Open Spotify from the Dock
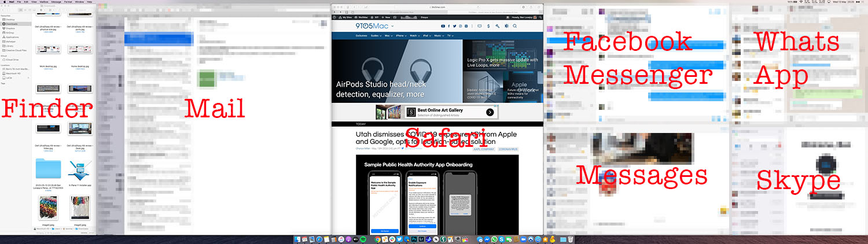Image resolution: width=868 pixels, height=244 pixels. 363,239
